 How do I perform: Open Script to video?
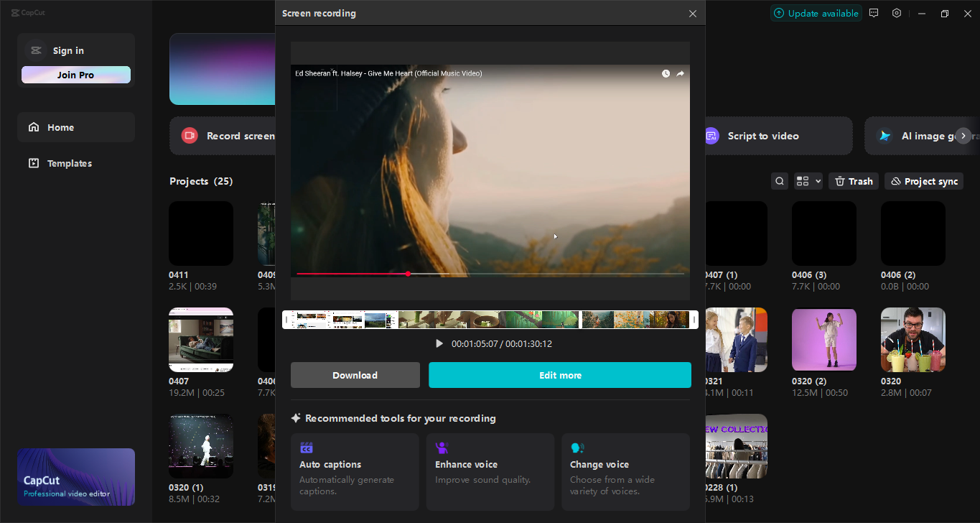pyautogui.click(x=778, y=136)
